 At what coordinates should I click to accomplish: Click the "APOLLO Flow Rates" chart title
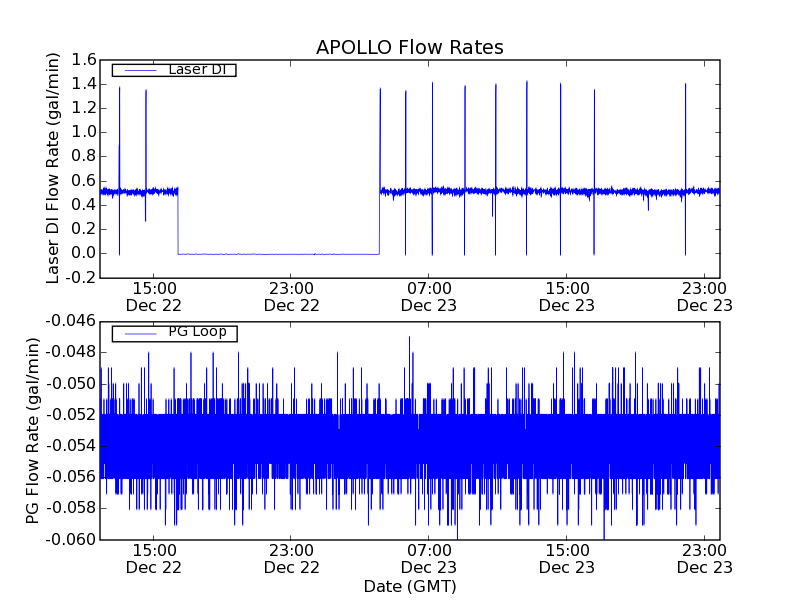point(409,48)
